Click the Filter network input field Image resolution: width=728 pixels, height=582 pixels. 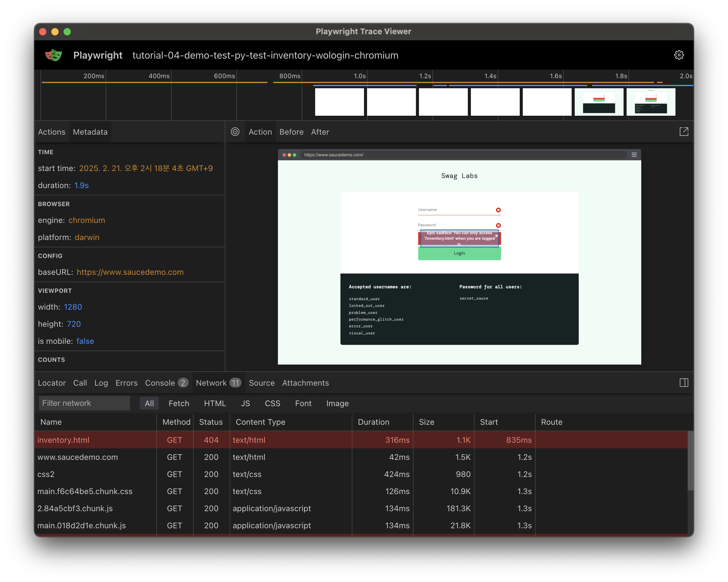coord(84,403)
